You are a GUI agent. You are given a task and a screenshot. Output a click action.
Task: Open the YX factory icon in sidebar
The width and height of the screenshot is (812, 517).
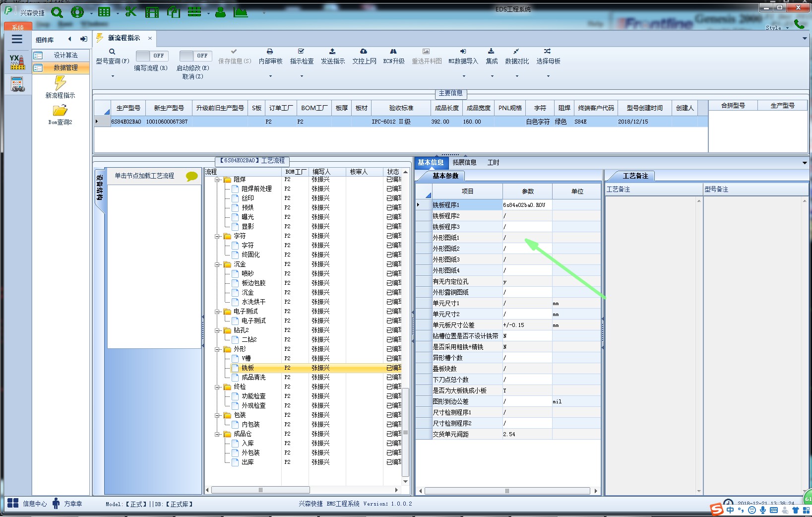point(17,62)
